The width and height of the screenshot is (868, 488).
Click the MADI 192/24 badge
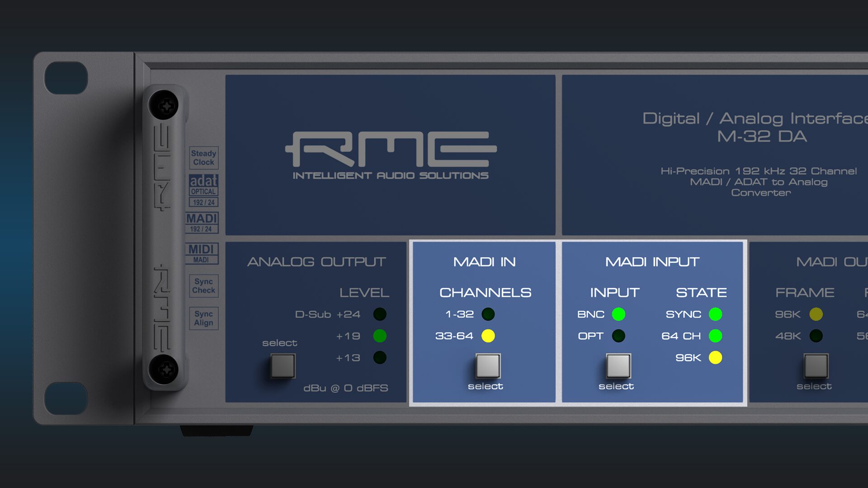pyautogui.click(x=202, y=222)
